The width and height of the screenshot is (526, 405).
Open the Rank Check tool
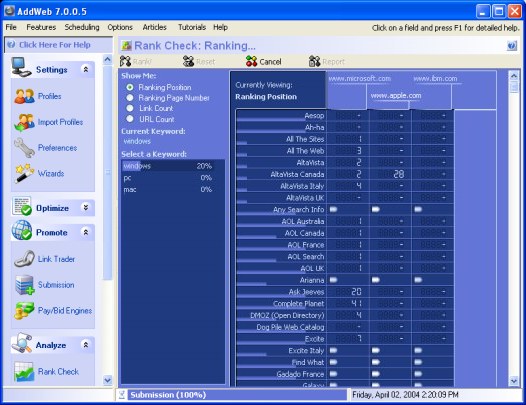[x=46, y=371]
